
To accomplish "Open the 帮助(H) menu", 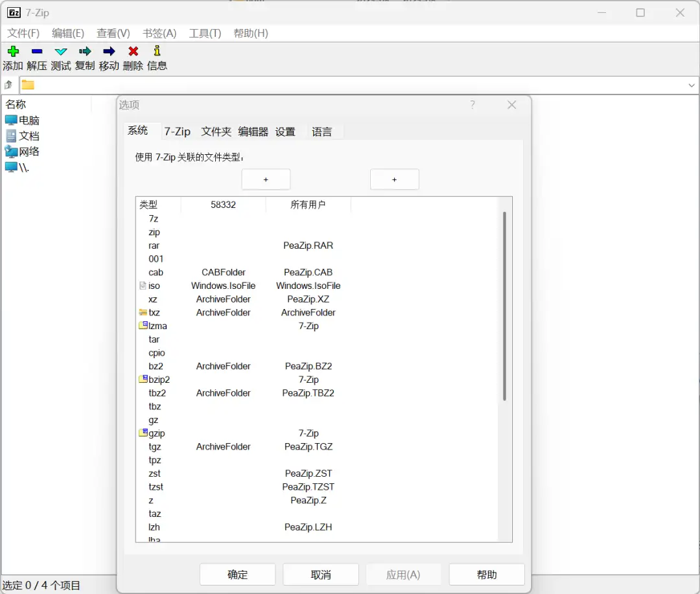I will tap(251, 33).
